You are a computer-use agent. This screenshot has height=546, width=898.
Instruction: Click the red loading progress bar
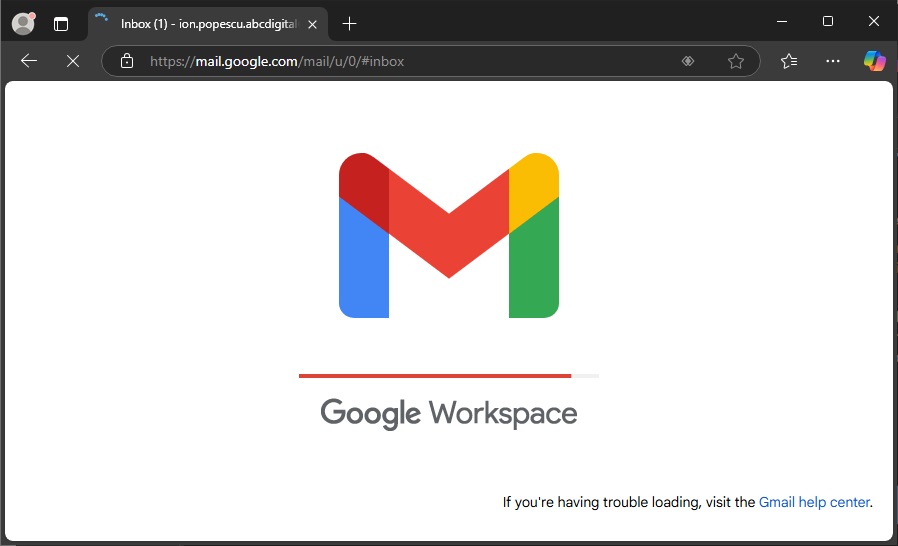pos(435,376)
